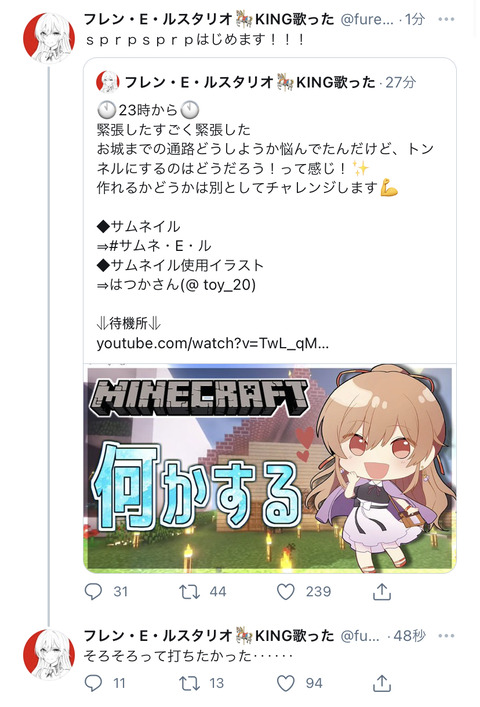Reply to the tweet with 11 replies
Image resolution: width=480 pixels, height=707 pixels.
click(x=93, y=683)
